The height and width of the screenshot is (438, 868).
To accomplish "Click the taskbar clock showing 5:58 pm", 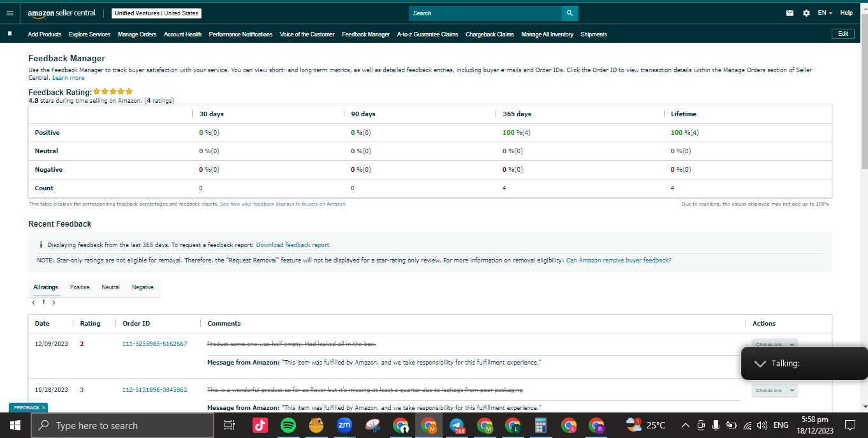I will pos(814,425).
